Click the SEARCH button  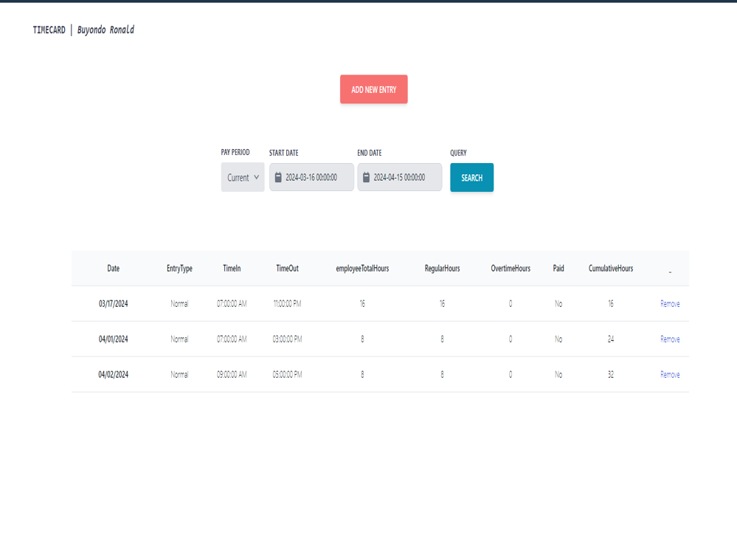(471, 177)
